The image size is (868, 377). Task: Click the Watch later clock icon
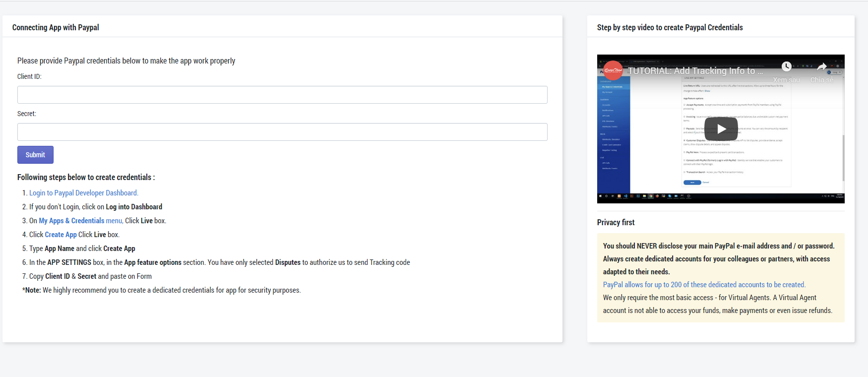click(x=787, y=66)
